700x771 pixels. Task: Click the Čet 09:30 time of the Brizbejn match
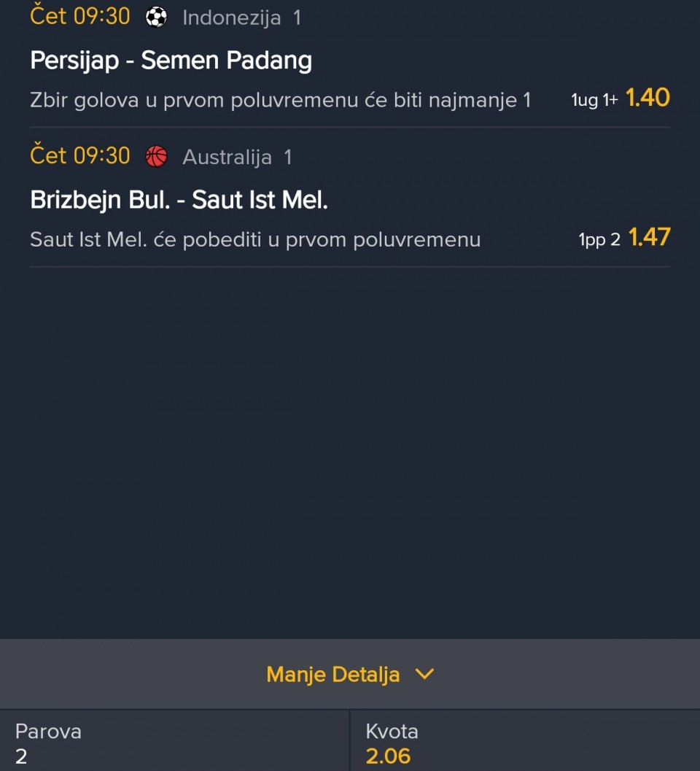[x=80, y=155]
